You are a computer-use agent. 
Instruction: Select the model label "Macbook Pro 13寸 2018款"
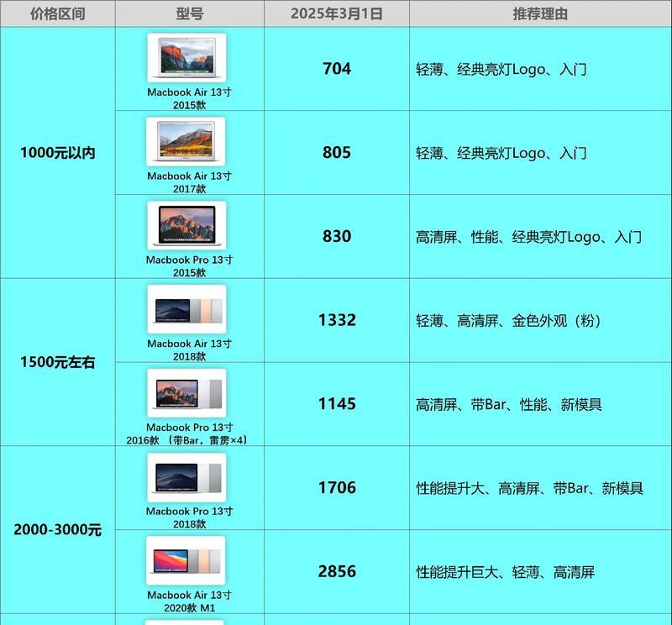click(189, 517)
